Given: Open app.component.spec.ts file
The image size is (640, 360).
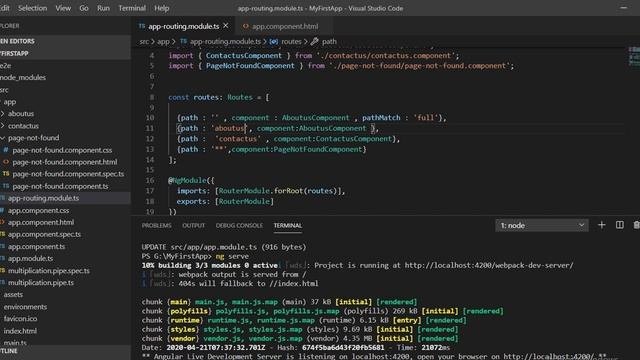Looking at the screenshot, I should tap(44, 234).
